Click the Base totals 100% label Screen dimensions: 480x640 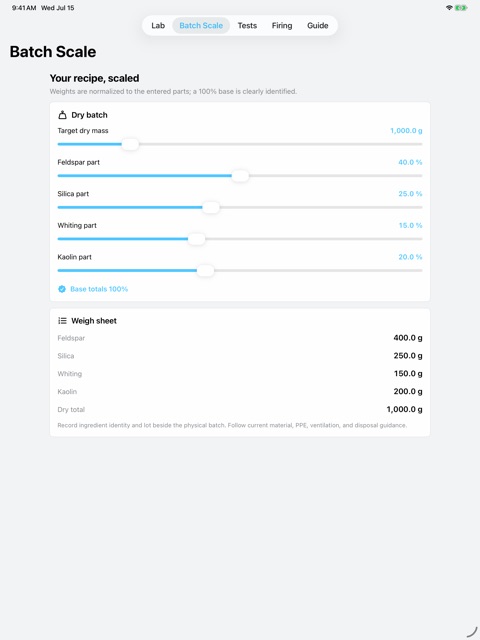click(x=99, y=289)
